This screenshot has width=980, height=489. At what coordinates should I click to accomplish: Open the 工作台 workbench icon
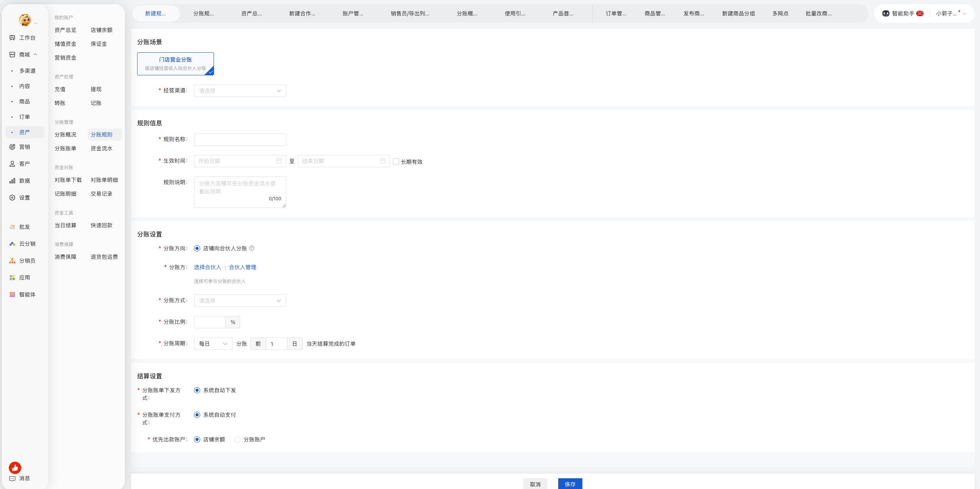pyautogui.click(x=12, y=38)
